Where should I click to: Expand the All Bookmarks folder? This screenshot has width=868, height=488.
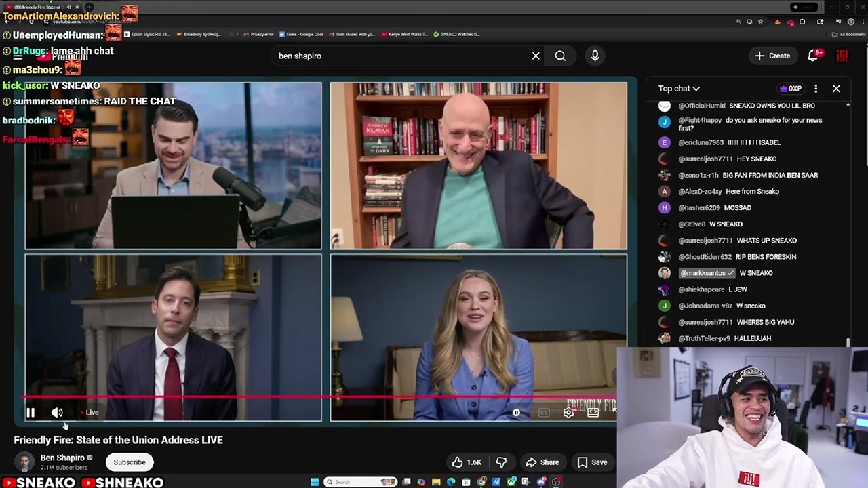pyautogui.click(x=850, y=34)
